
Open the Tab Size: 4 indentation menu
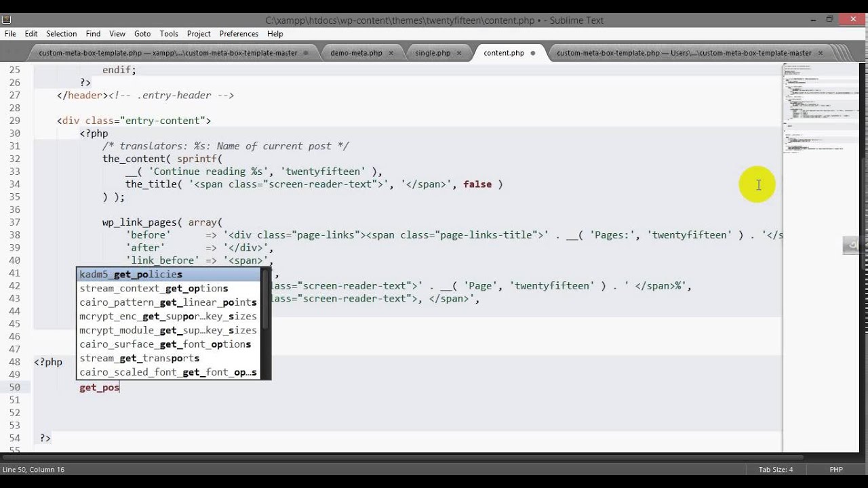pos(775,469)
